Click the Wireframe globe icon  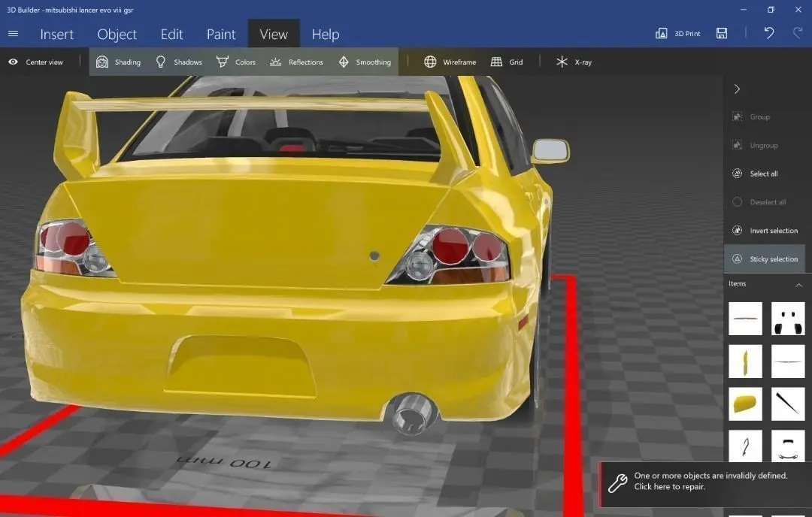(430, 62)
